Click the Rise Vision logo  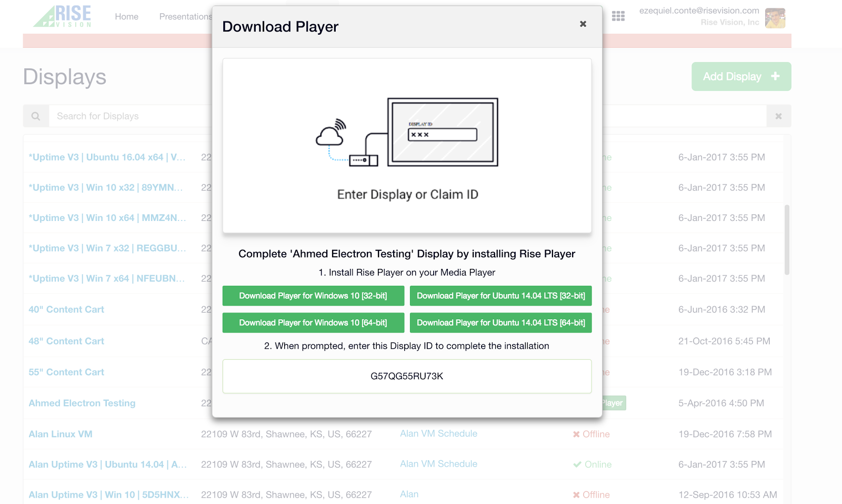click(63, 16)
